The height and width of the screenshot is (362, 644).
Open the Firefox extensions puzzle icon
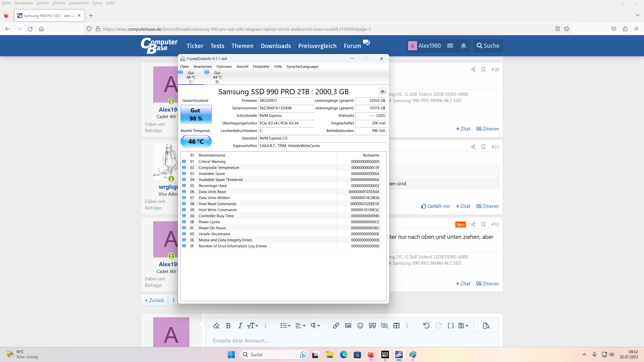625,29
